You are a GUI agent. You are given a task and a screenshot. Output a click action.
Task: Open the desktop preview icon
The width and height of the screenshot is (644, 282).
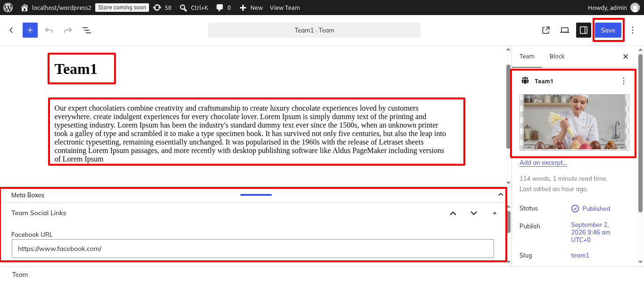pyautogui.click(x=565, y=30)
